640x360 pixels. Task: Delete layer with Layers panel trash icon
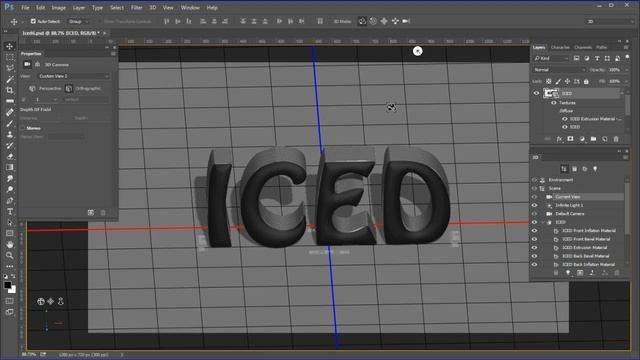616,139
